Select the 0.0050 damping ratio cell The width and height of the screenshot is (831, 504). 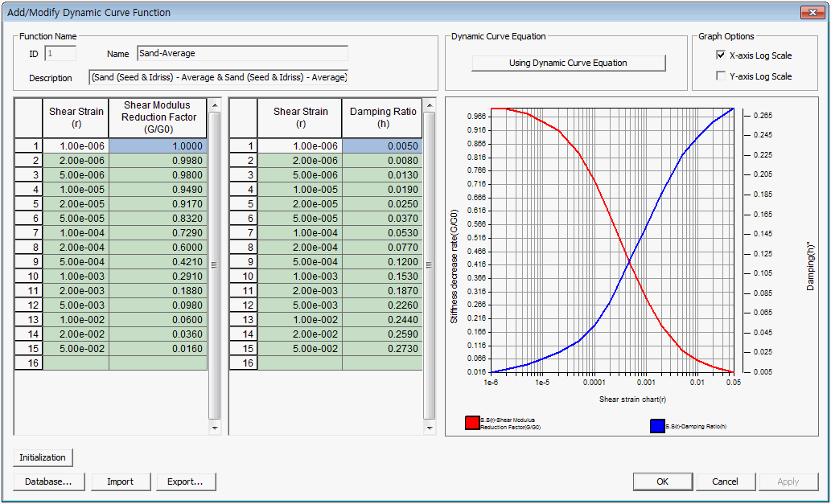(382, 145)
